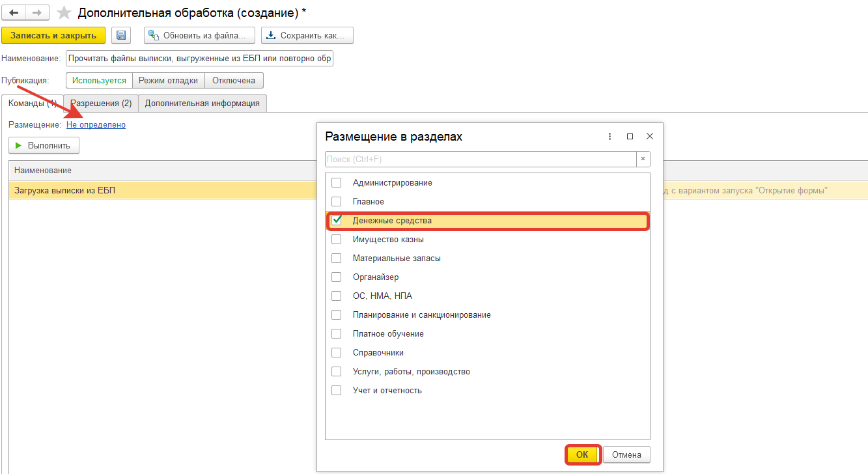Tick the Учет и отчетность checkbox
Screen dimensions: 868x474
coord(337,391)
